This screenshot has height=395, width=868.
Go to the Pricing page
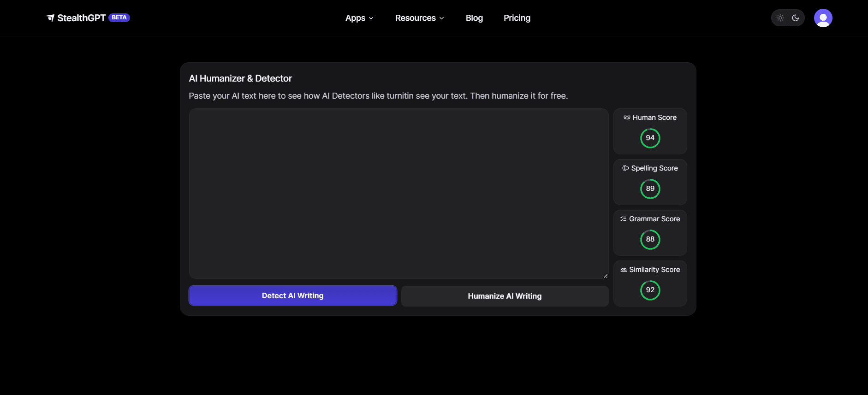(x=517, y=18)
